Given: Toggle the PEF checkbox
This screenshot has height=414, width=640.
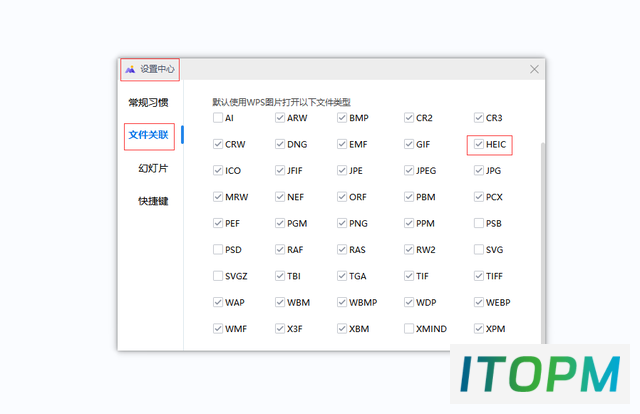Looking at the screenshot, I should click(x=218, y=223).
